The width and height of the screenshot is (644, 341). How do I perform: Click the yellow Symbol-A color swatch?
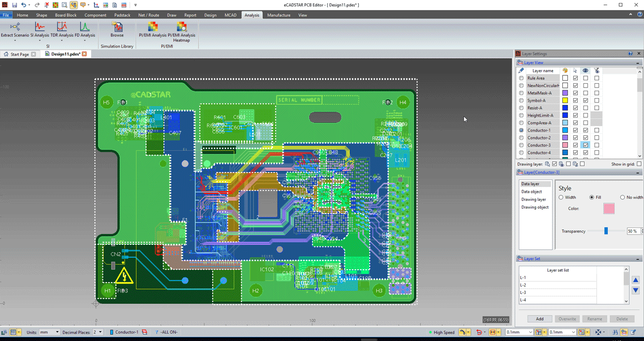coord(565,100)
